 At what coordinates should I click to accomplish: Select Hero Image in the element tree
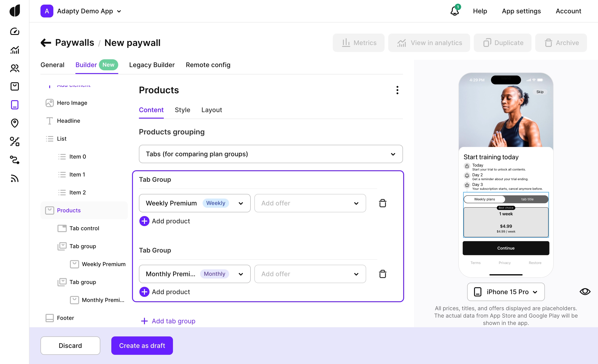(72, 103)
